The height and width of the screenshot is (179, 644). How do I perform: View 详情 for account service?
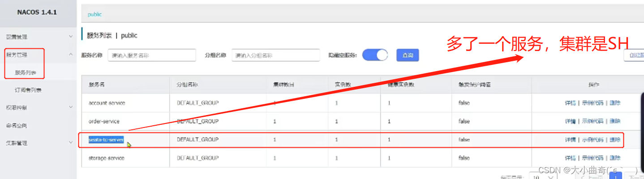[570, 103]
